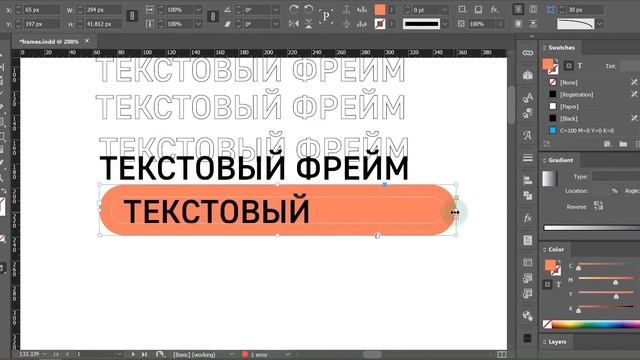Click the fill color box in control bar
The image size is (640, 360).
point(380,9)
